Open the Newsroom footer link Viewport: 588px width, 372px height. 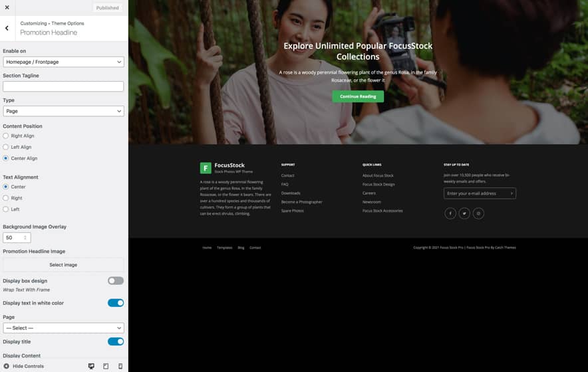372,202
